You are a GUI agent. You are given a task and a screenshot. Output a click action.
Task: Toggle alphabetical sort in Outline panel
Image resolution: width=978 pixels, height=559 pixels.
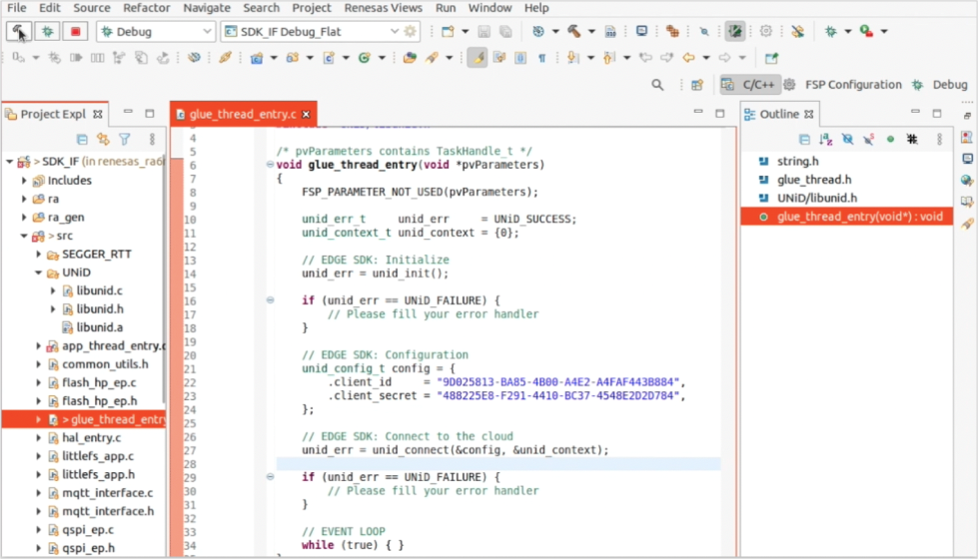coord(826,140)
